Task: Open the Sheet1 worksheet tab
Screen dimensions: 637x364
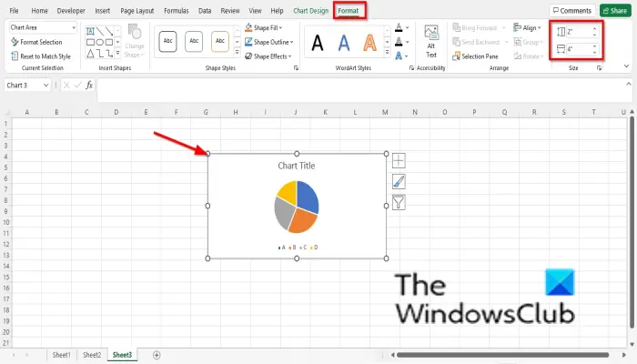Action: [x=61, y=355]
